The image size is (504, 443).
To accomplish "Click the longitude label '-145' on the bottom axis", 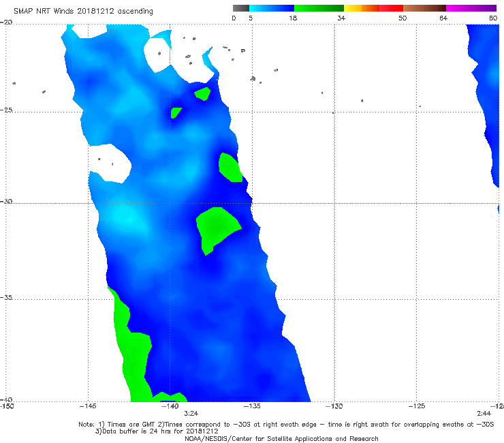I will [x=88, y=406].
